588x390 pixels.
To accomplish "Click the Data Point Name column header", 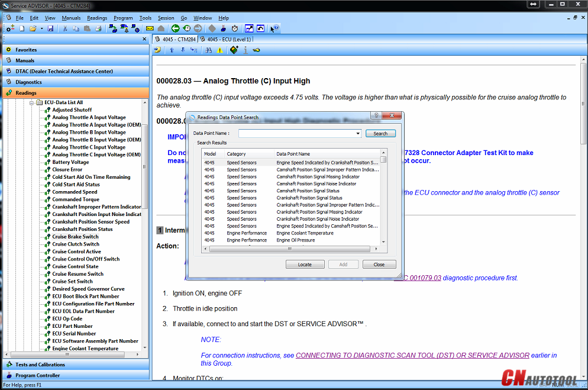I will pyautogui.click(x=327, y=154).
